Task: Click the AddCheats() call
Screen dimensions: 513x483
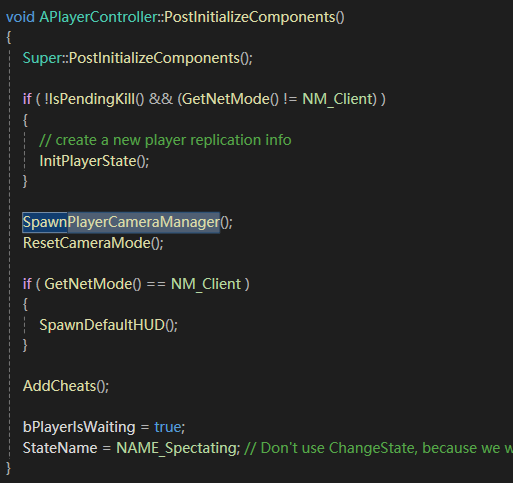Action: tap(66, 386)
